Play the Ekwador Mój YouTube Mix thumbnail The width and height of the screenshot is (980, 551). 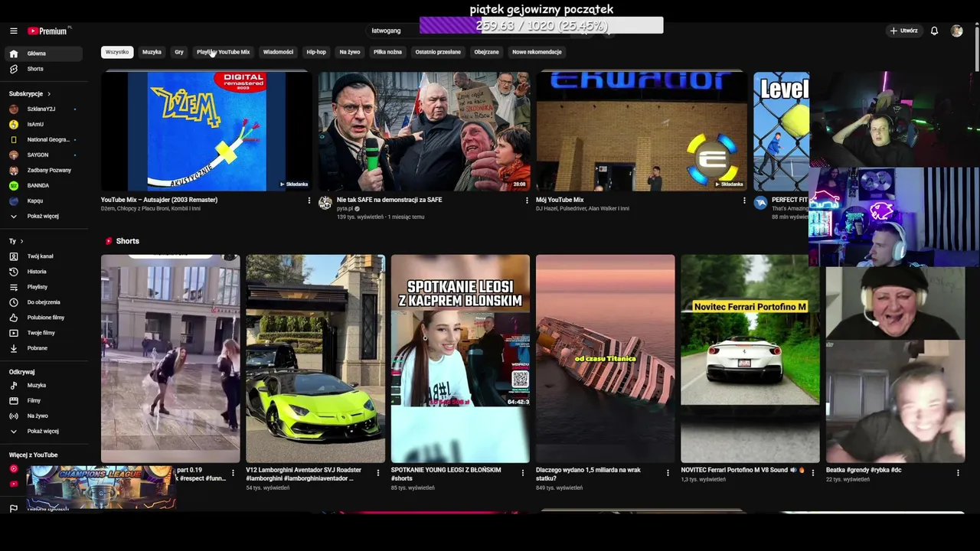tap(642, 131)
